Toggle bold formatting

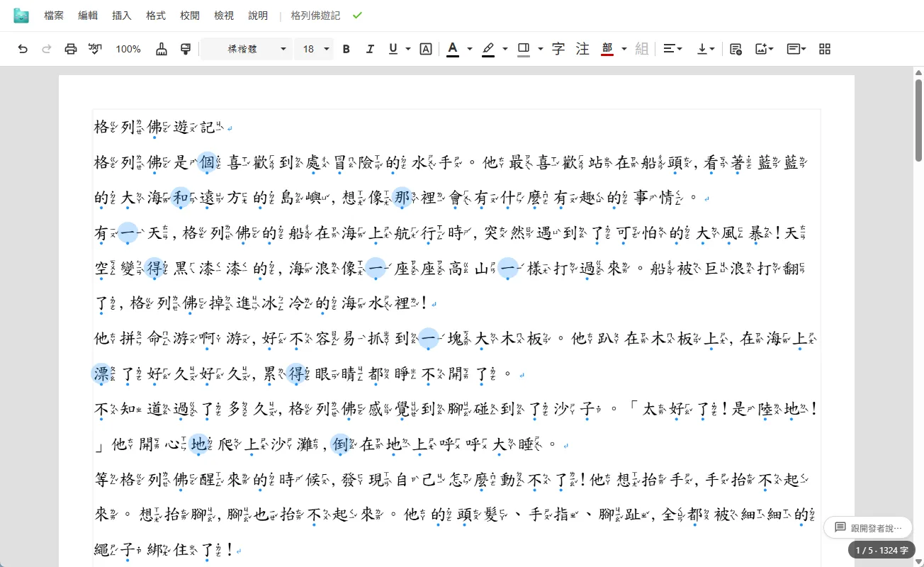click(x=346, y=49)
